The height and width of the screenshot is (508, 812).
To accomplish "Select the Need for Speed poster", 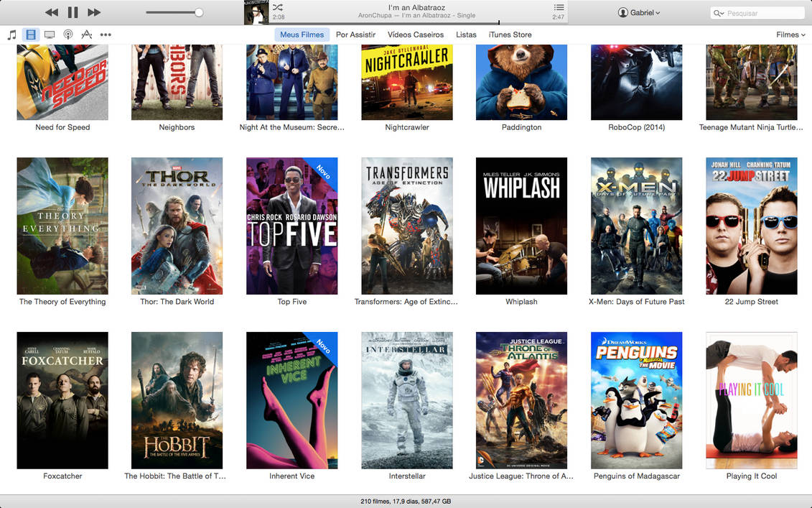I will (62, 82).
